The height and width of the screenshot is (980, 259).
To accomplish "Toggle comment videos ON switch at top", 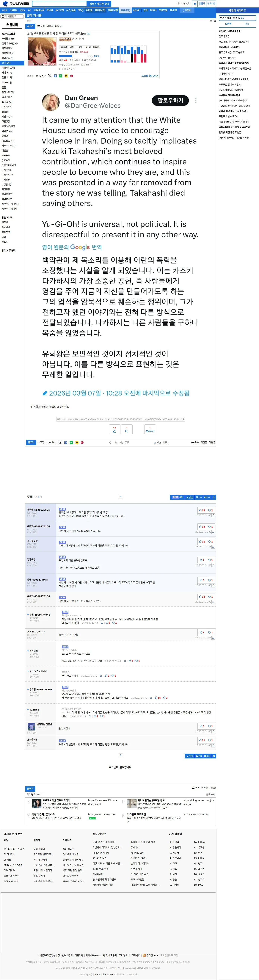I will click(x=207, y=497).
